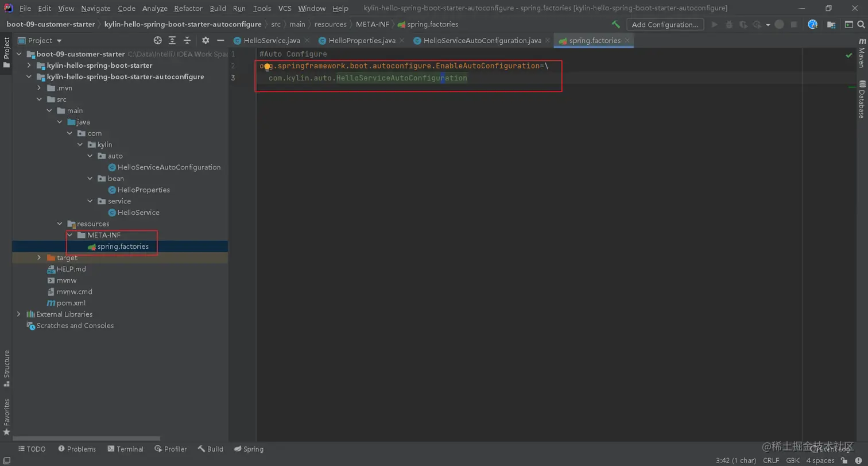Screen dimensions: 868x466
Task: Select HELP.md file in tree
Action: (71, 269)
